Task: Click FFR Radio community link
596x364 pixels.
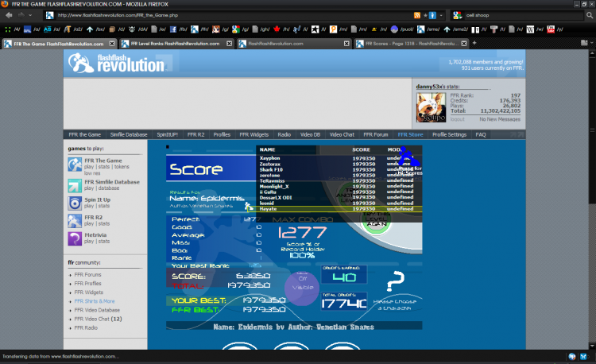Action: pos(86,328)
